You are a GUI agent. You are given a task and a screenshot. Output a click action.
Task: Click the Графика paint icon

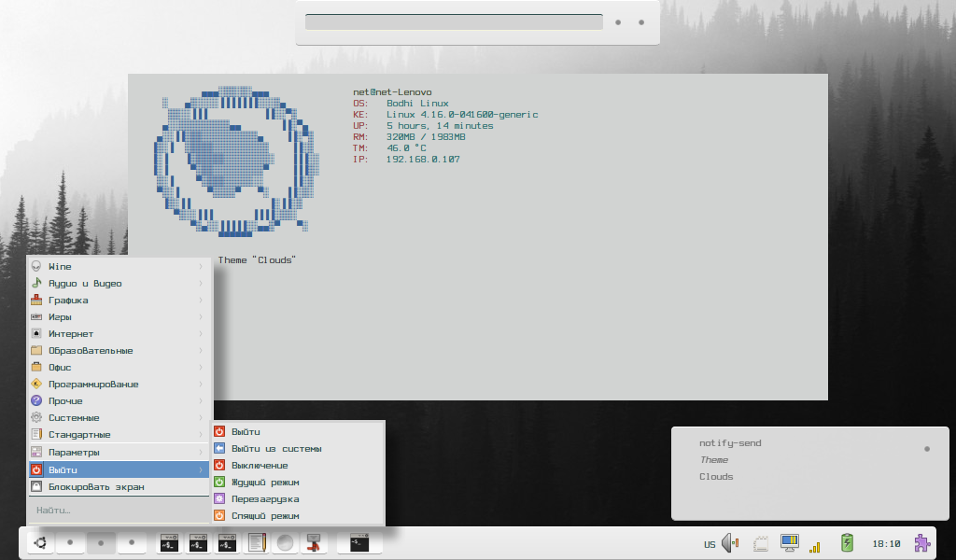(x=36, y=300)
